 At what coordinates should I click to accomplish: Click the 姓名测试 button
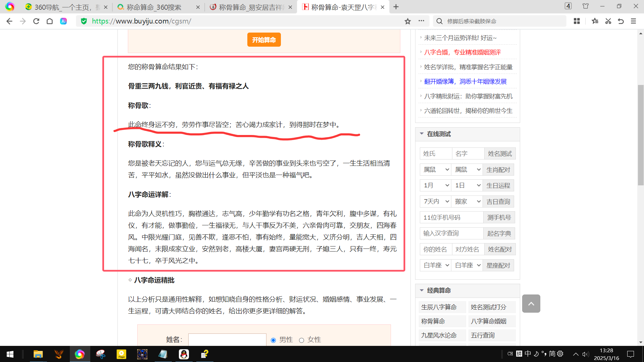coord(500,153)
